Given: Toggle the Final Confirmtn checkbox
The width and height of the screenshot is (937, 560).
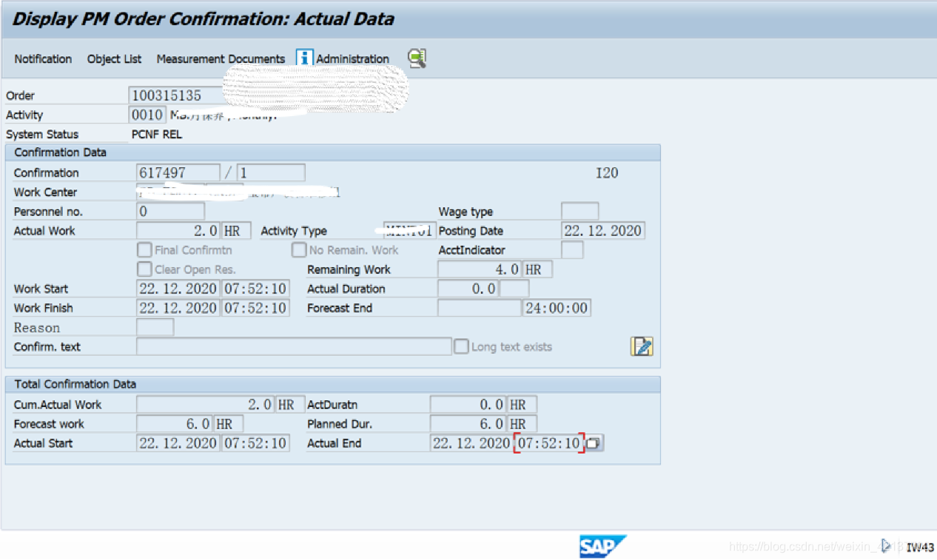Looking at the screenshot, I should click(144, 250).
